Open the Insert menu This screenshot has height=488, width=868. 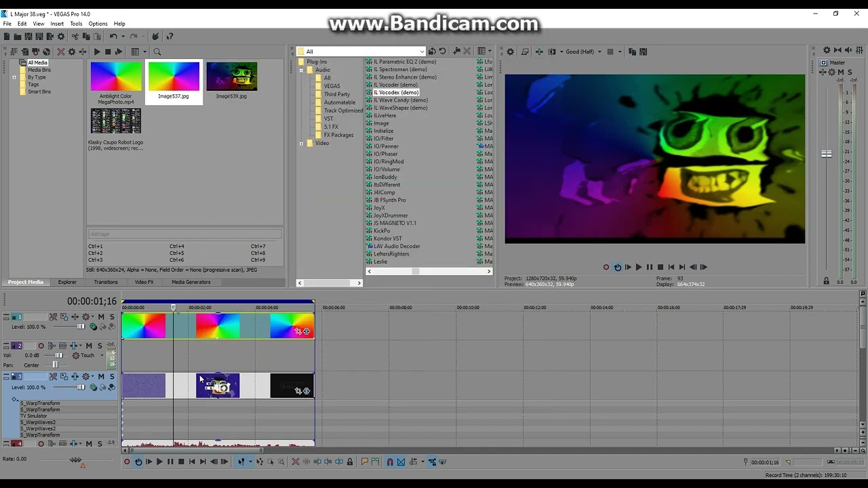click(57, 24)
